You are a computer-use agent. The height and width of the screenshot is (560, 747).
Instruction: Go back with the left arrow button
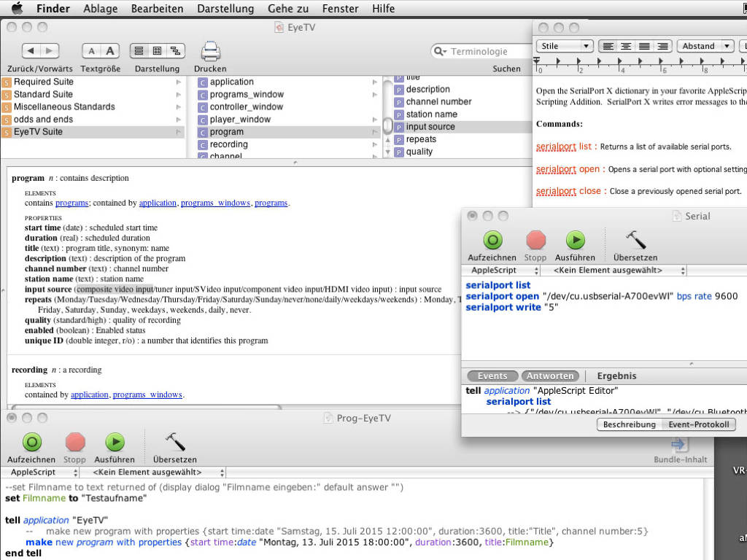pyautogui.click(x=31, y=51)
